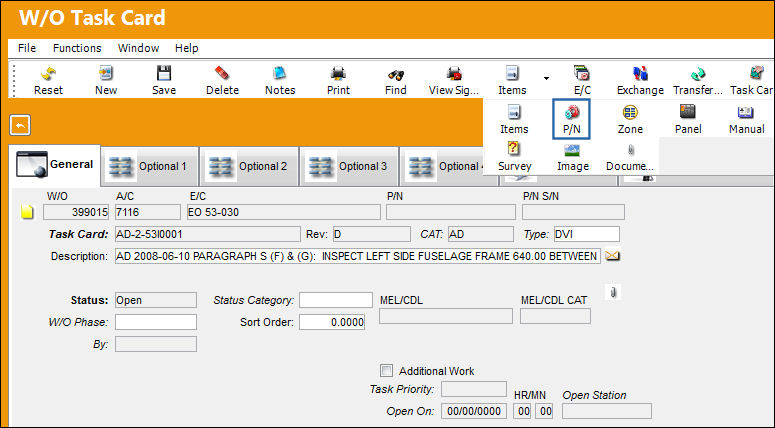This screenshot has height=428, width=775.
Task: Open the Functions menu
Action: click(77, 48)
